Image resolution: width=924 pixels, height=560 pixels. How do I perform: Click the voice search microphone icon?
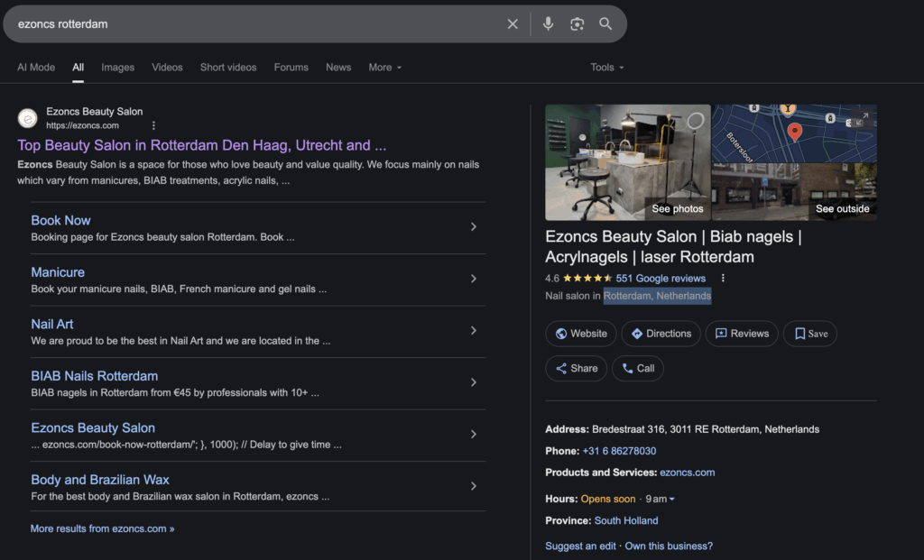548,24
